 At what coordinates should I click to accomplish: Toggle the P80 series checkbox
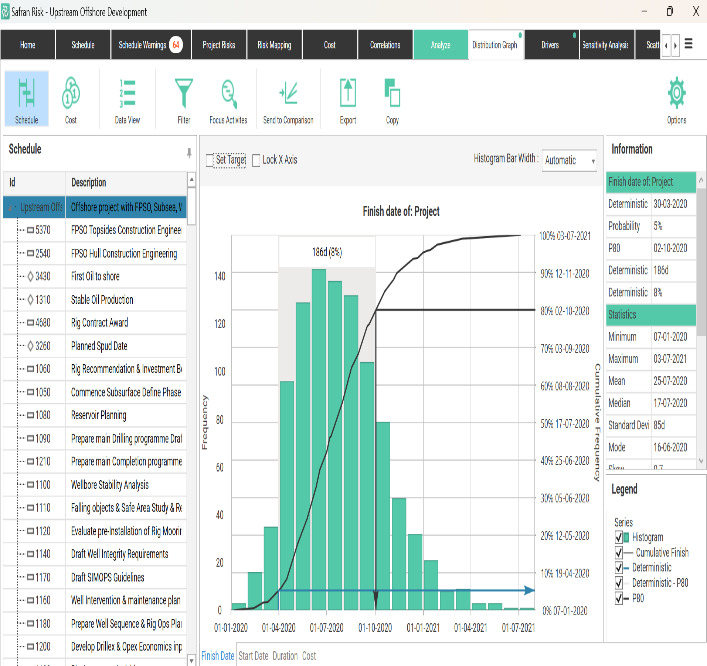(x=619, y=598)
